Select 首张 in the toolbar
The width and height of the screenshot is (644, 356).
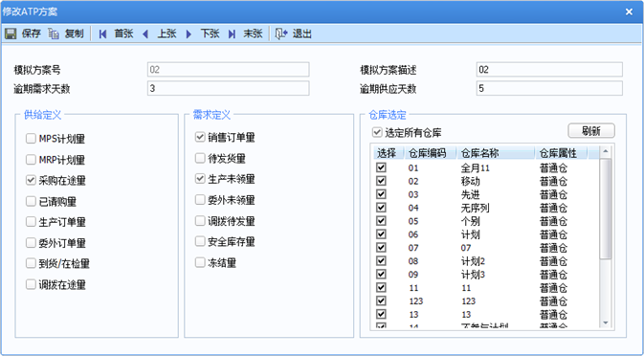123,33
